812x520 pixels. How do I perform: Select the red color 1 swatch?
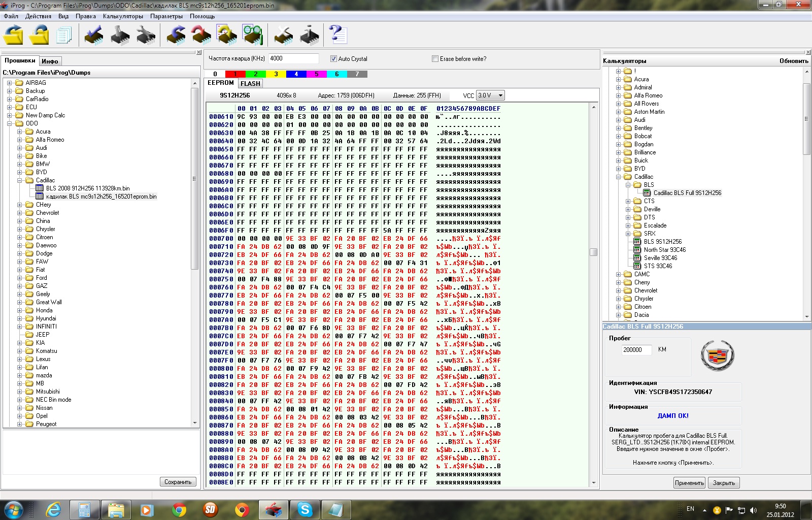235,74
